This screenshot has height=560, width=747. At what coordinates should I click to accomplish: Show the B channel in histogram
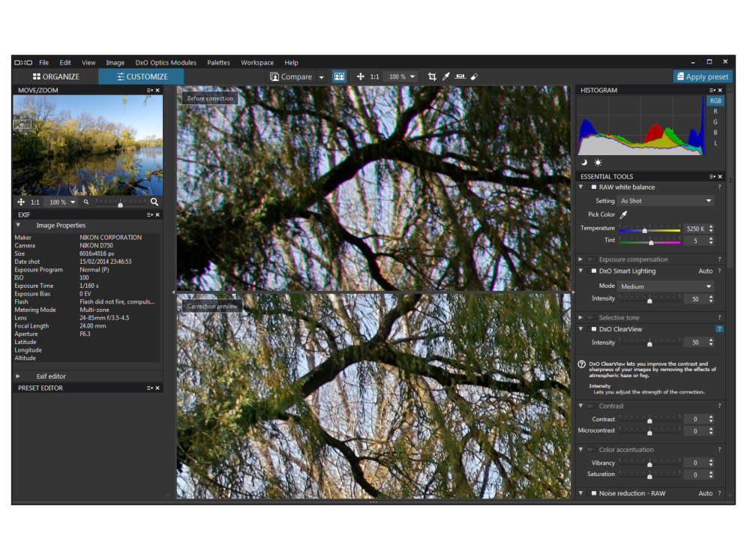click(x=715, y=133)
